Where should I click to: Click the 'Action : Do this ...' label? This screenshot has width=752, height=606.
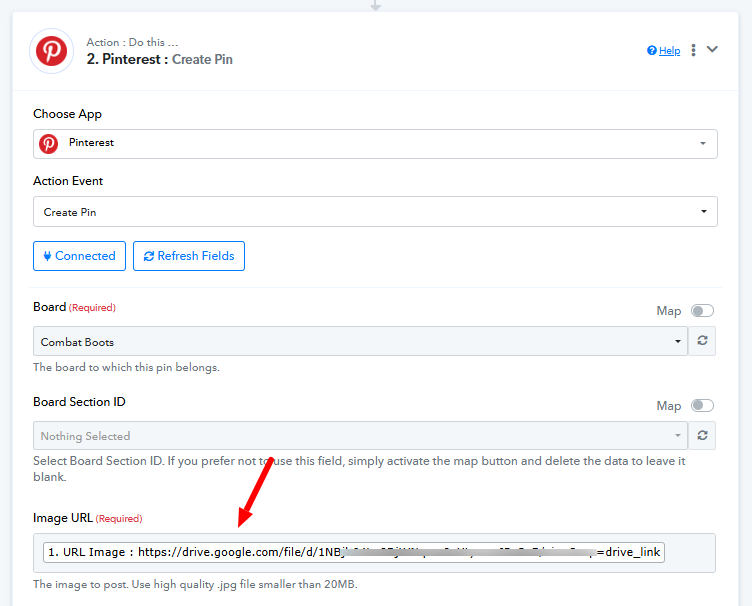pos(132,42)
